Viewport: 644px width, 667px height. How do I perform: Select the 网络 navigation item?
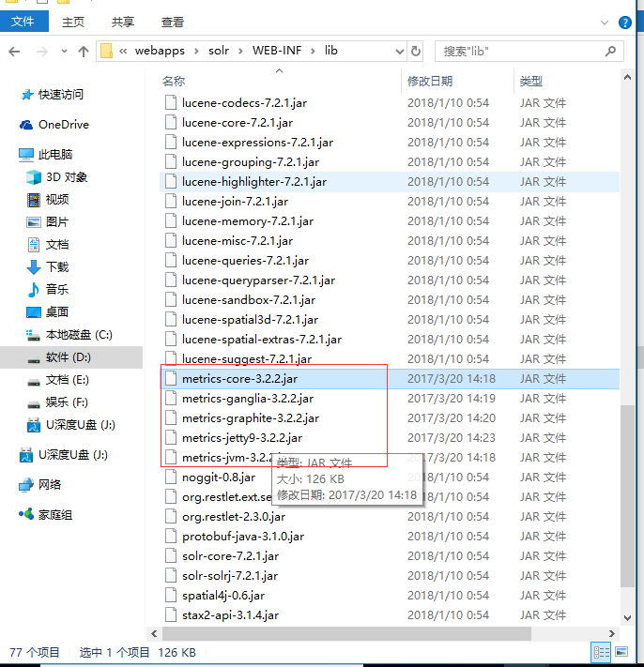[50, 484]
